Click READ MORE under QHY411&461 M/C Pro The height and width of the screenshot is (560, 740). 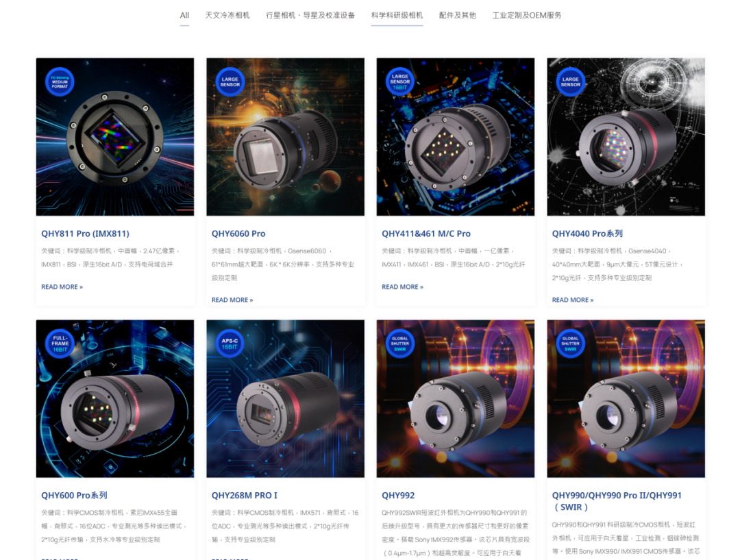click(403, 287)
